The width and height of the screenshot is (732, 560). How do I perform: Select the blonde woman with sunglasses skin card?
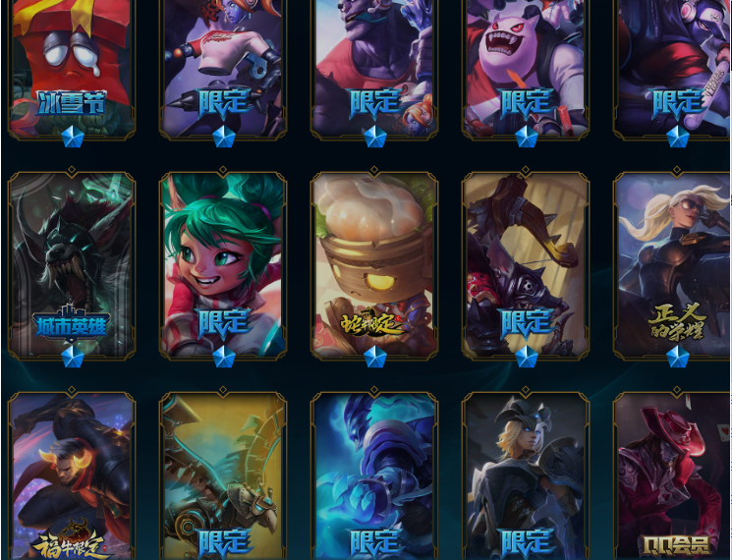coord(672,265)
